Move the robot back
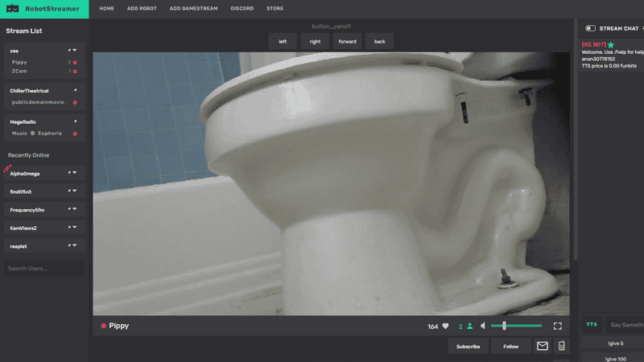This screenshot has width=644, height=362. [379, 42]
